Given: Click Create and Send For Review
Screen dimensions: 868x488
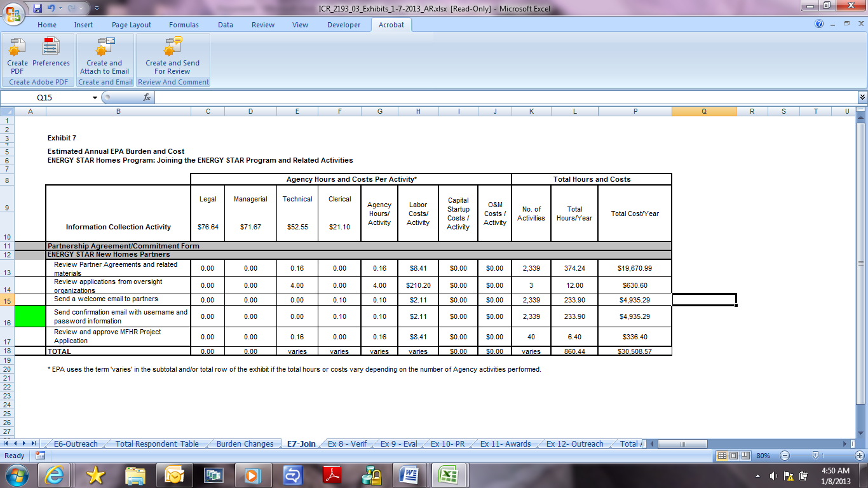Looking at the screenshot, I should tap(172, 56).
